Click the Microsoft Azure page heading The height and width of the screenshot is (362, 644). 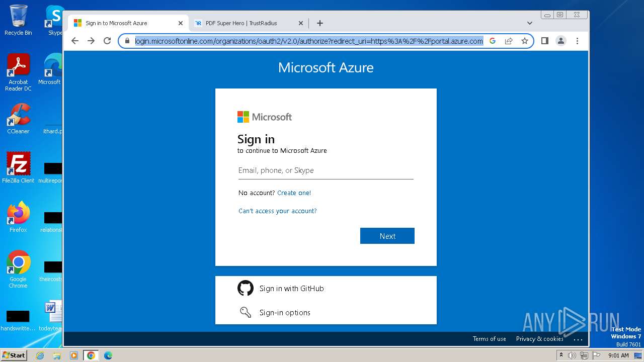(x=326, y=67)
